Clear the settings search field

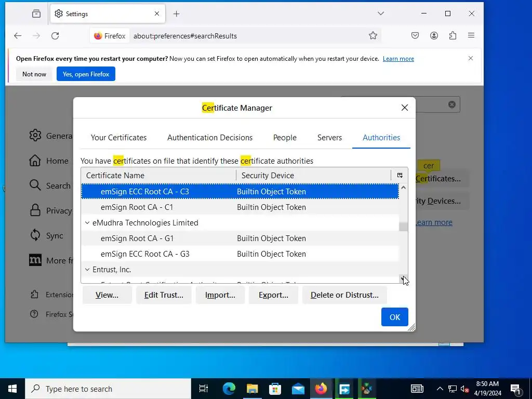(452, 104)
